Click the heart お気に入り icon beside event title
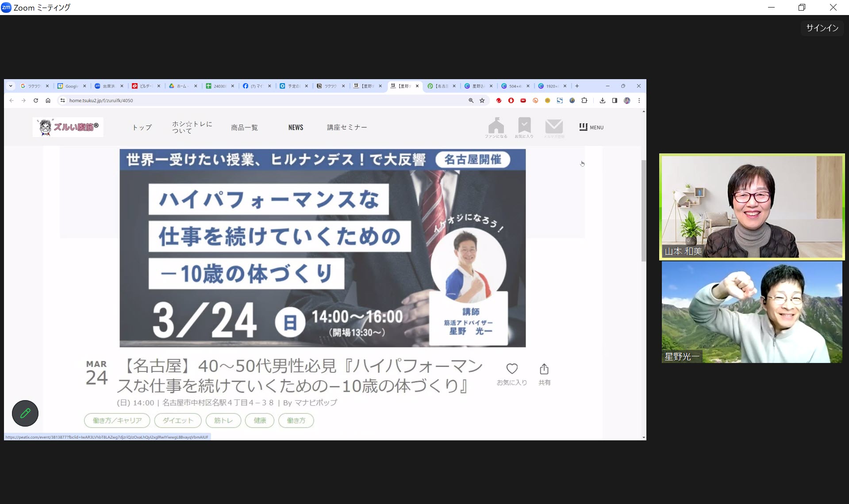Screen dimensions: 849x504 (512, 369)
